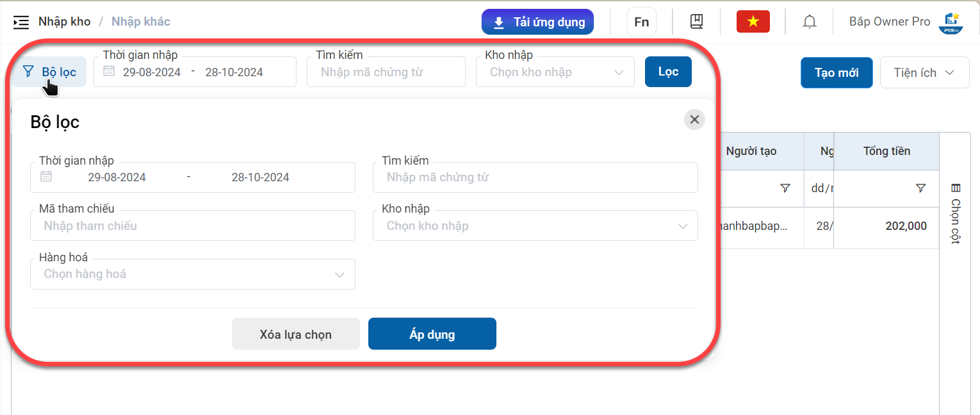The image size is (980, 415).
Task: Open the notifications bell icon
Action: pos(810,22)
